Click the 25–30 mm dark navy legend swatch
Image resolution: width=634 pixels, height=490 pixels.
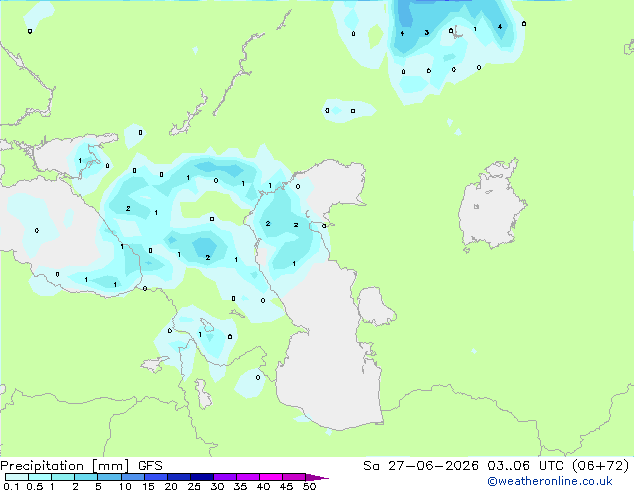click(x=202, y=477)
